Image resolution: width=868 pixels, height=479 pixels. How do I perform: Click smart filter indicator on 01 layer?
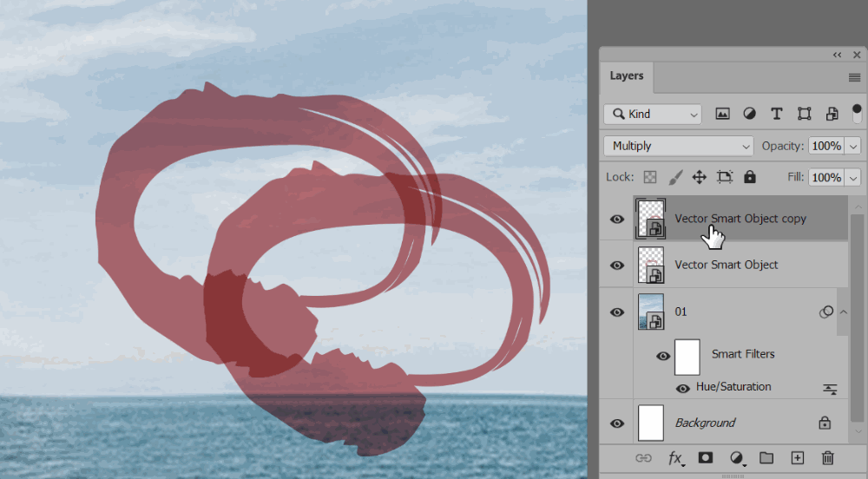pyautogui.click(x=826, y=312)
